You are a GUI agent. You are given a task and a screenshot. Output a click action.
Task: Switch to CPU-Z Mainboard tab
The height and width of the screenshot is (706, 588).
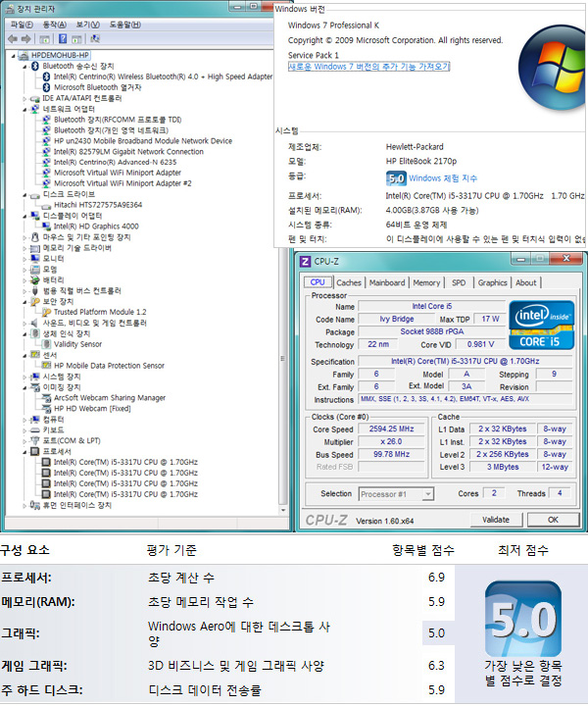387,282
